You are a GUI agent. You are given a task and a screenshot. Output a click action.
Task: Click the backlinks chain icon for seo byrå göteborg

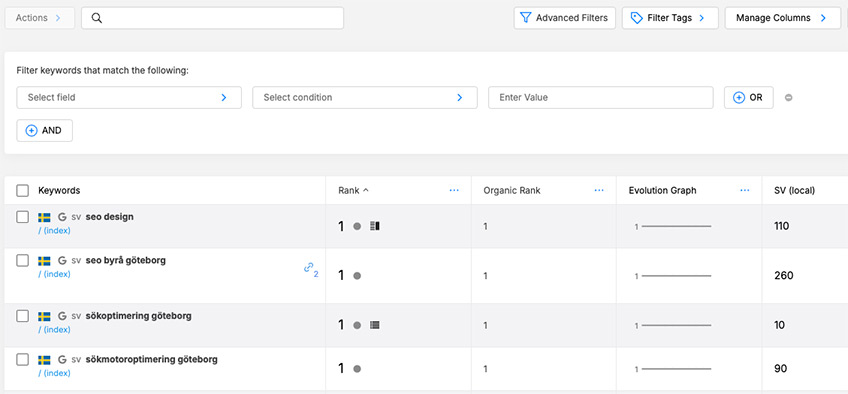tap(309, 267)
